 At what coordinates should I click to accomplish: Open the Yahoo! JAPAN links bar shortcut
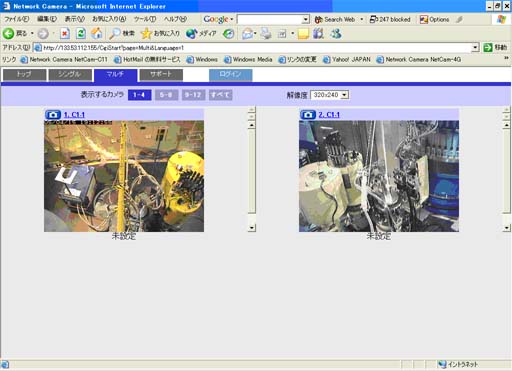click(347, 60)
